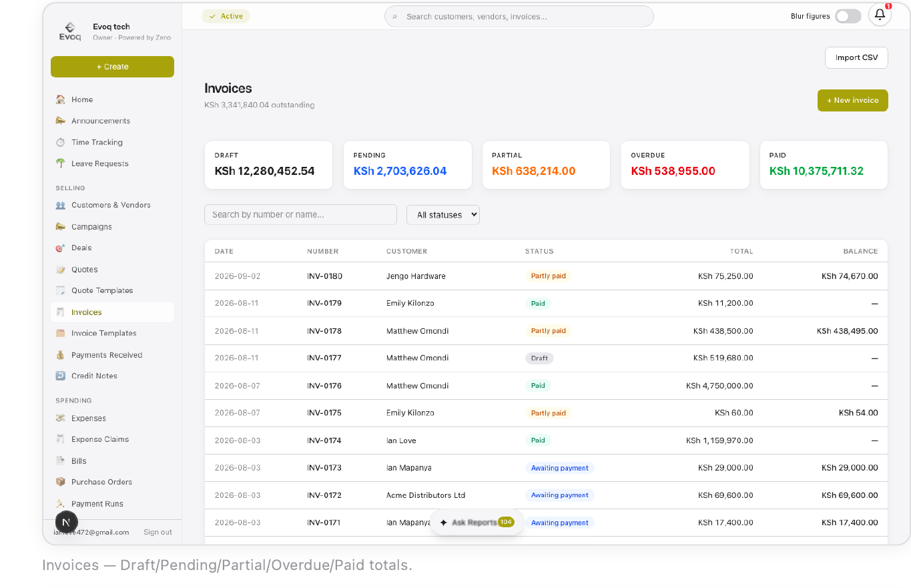Screen dimensions: 911x588
Task: Click the Overdue totals card
Action: coord(685,165)
